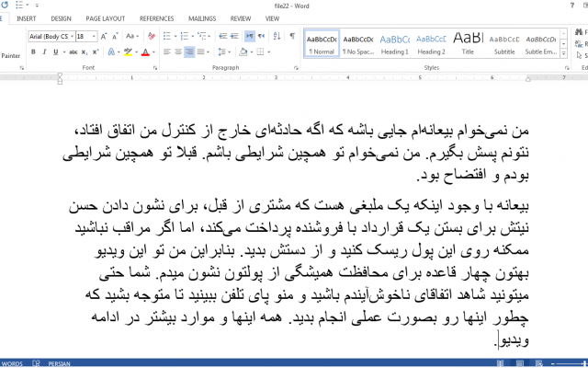
Task: Toggle bold formatting
Action: [33, 52]
